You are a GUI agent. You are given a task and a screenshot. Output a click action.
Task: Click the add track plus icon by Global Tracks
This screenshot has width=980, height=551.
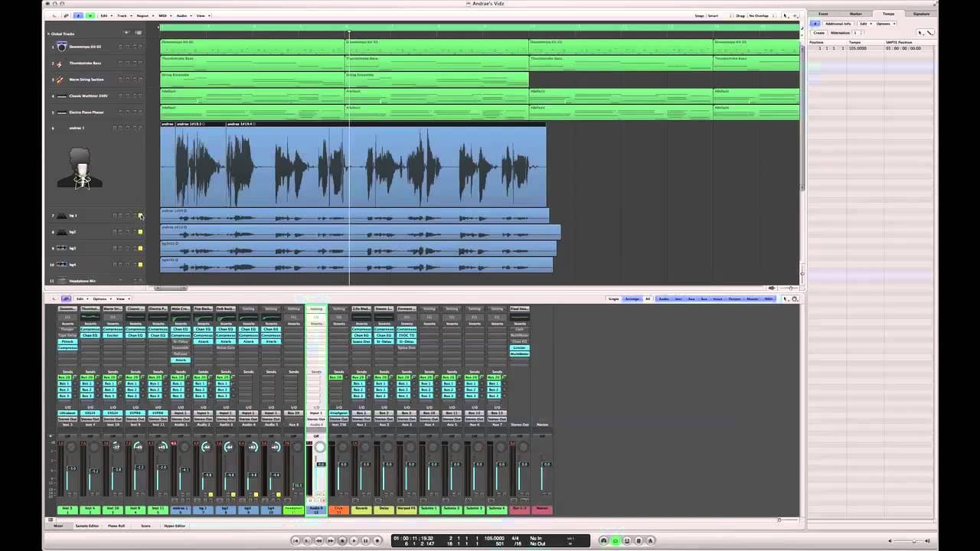click(126, 33)
